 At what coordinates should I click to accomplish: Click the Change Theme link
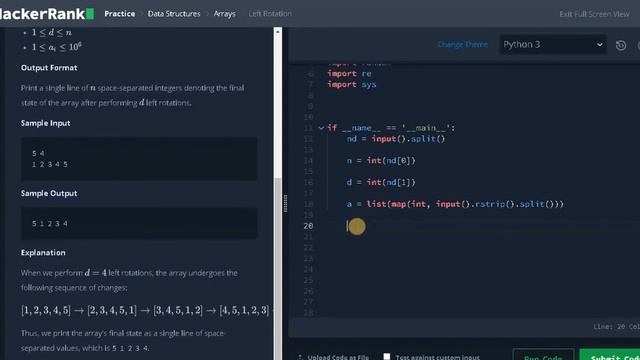[x=462, y=44]
